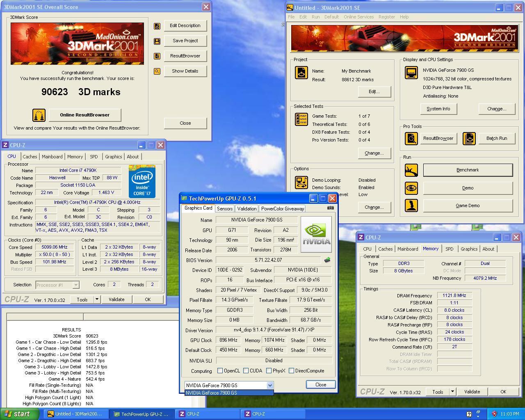Click the Options demo icon
Viewport: 525px width, 420px height.
(301, 182)
